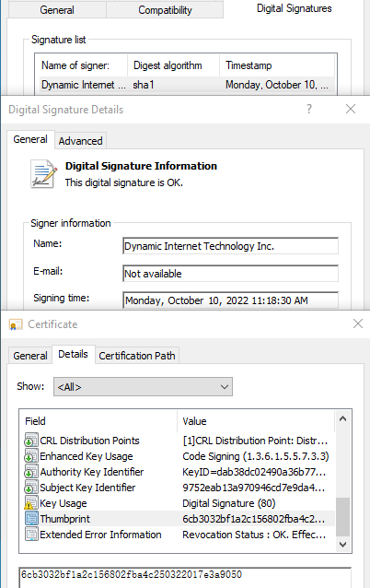Select the Extended Error Information icon
Screen dimensions: 370x588
[x=31, y=535]
